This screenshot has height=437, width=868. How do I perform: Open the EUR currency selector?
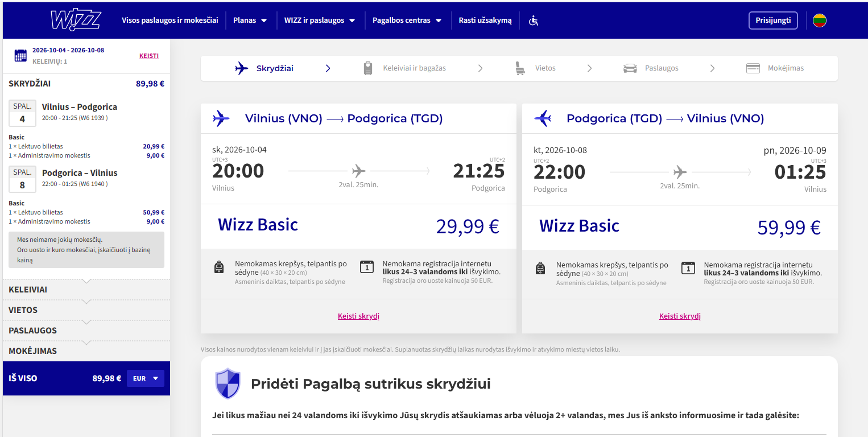146,378
